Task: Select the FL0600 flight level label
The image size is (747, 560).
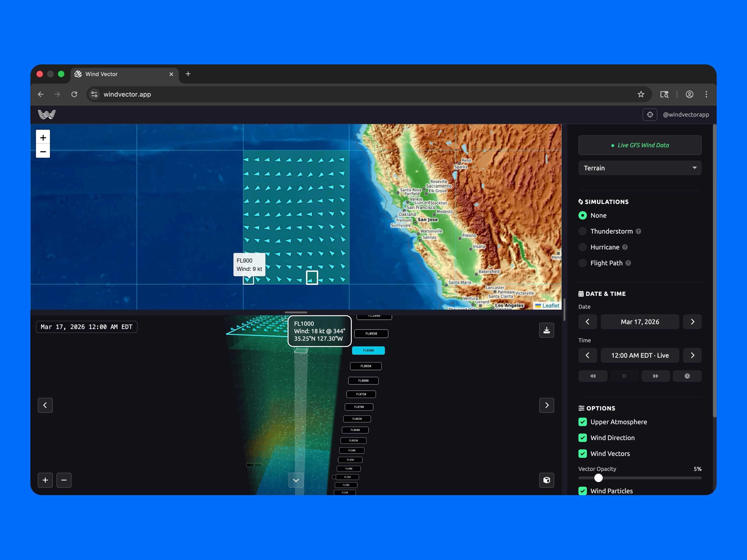Action: coord(355,430)
